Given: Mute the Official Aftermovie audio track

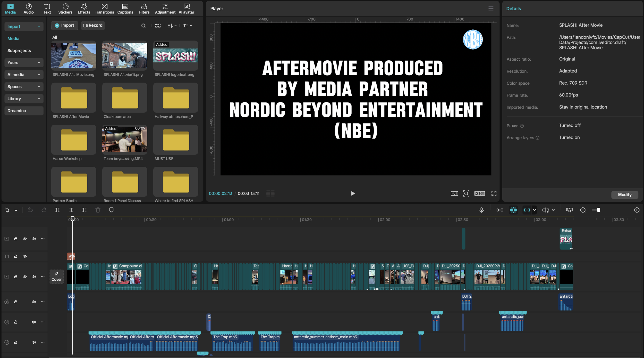Looking at the screenshot, I should pos(33,342).
